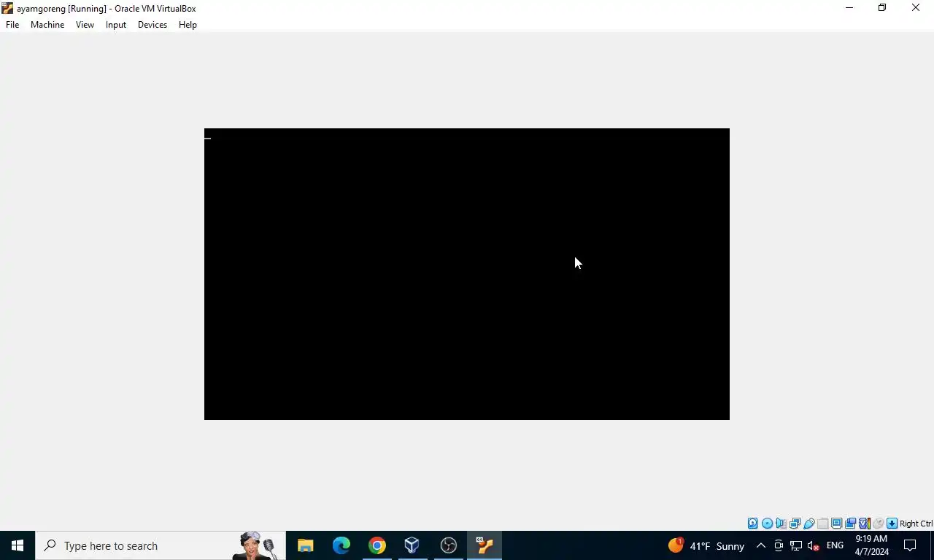
Task: Restore down the VirtualBox window
Action: [x=882, y=8]
